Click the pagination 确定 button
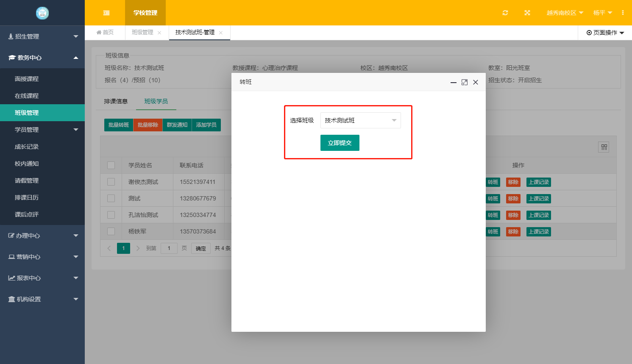632x364 pixels. pos(201,248)
